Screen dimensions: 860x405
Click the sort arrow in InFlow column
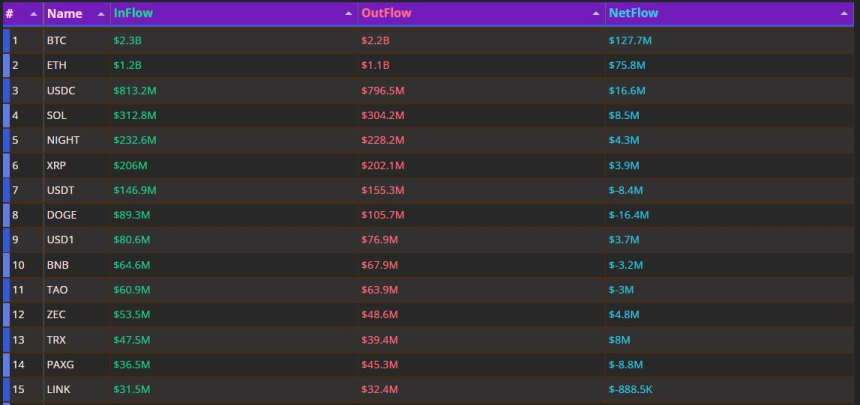coord(349,15)
